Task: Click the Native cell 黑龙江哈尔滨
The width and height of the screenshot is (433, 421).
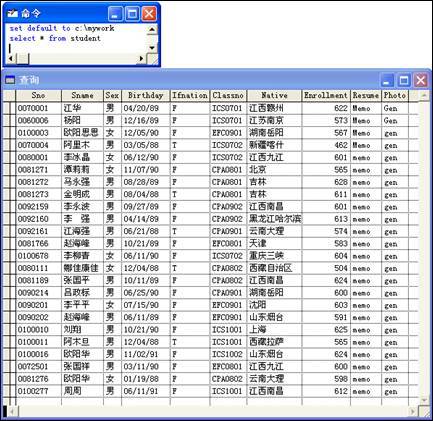Action: click(x=274, y=219)
